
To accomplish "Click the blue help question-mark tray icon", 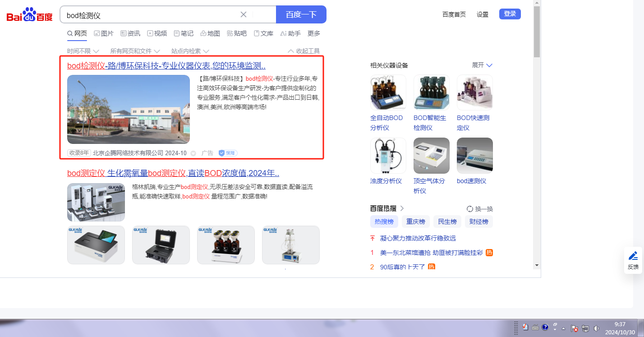I will pyautogui.click(x=545, y=327).
